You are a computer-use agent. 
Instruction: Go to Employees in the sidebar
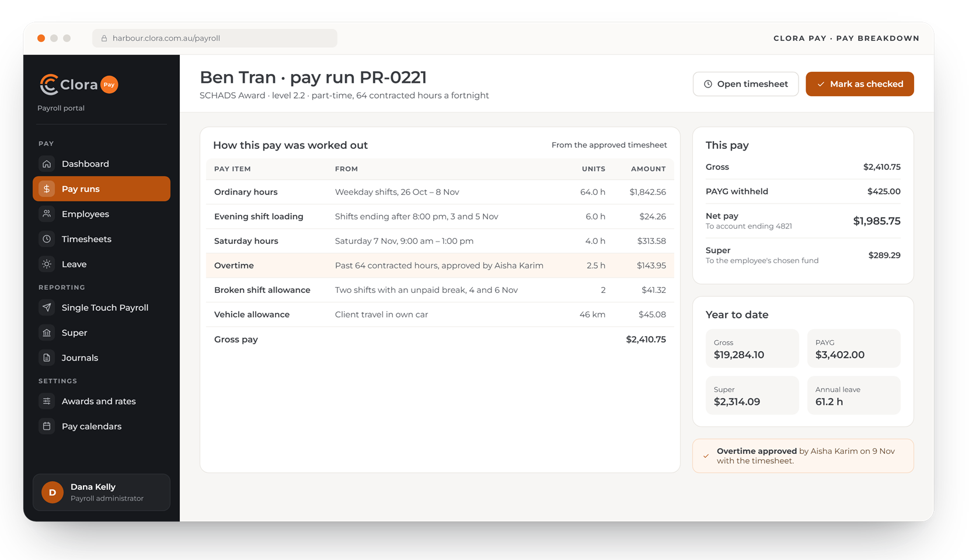(102, 214)
